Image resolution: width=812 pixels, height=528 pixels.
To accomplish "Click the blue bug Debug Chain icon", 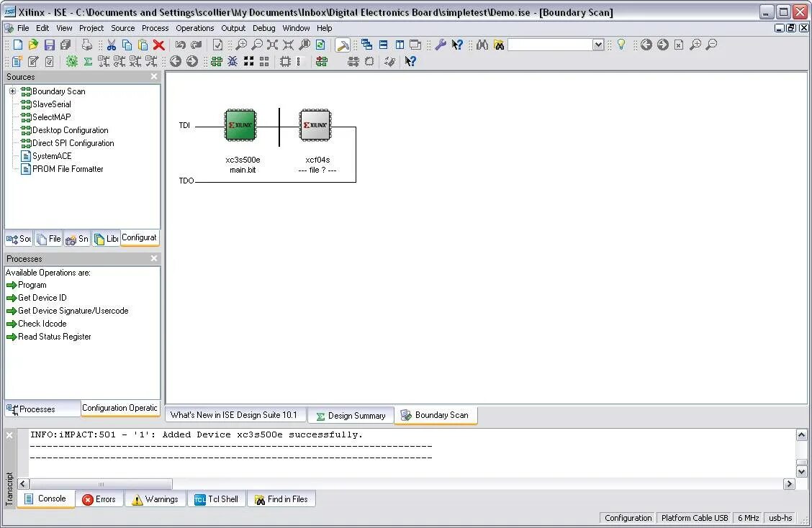I will (233, 62).
